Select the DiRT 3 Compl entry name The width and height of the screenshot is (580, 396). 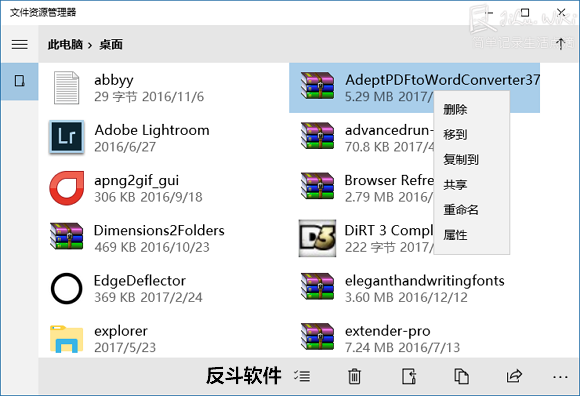[x=388, y=230]
